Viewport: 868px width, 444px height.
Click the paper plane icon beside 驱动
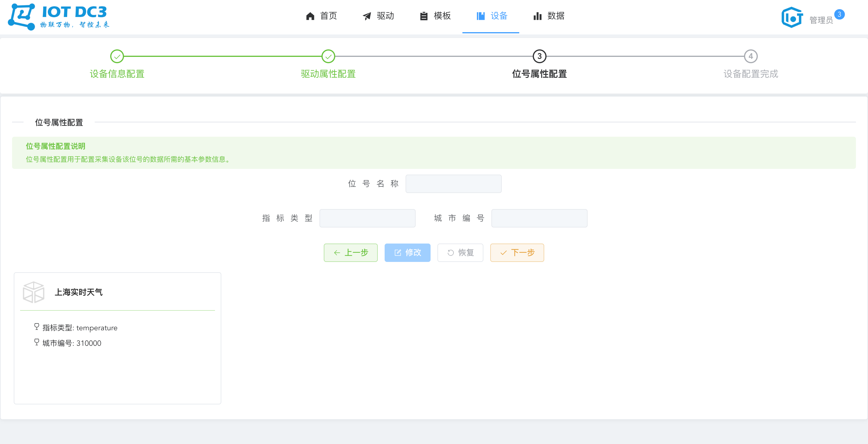367,16
